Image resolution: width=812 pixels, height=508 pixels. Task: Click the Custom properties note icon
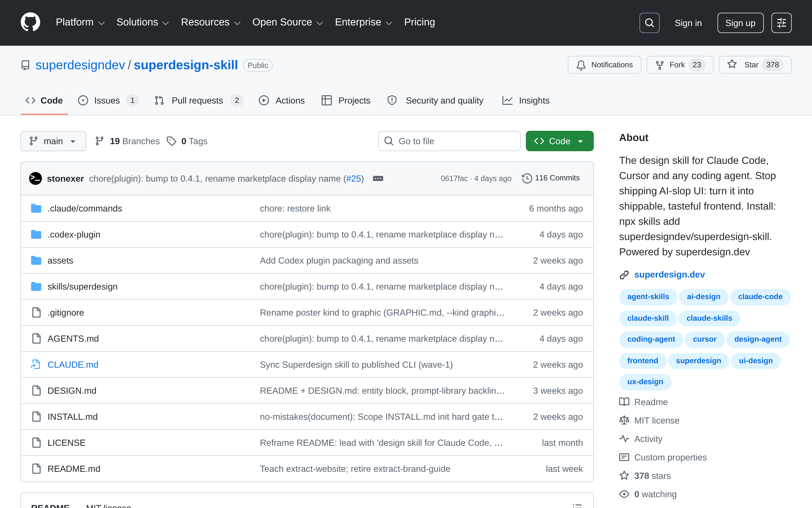click(624, 457)
